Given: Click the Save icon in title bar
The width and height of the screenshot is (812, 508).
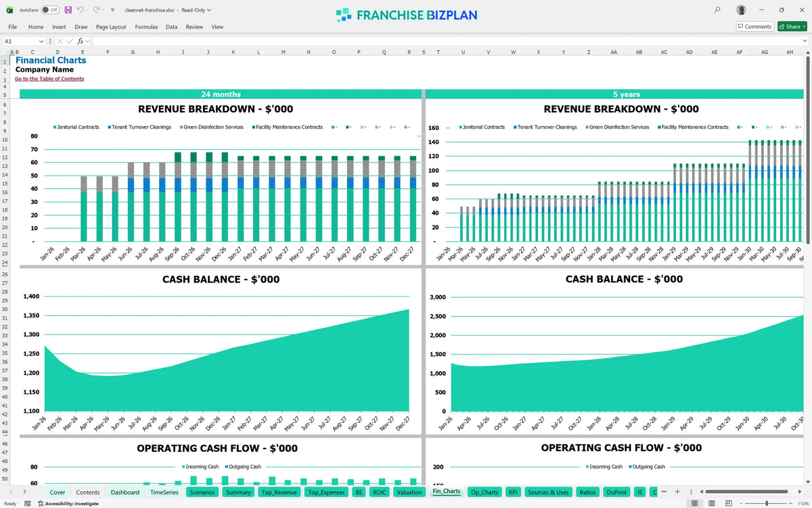Looking at the screenshot, I should [x=68, y=10].
